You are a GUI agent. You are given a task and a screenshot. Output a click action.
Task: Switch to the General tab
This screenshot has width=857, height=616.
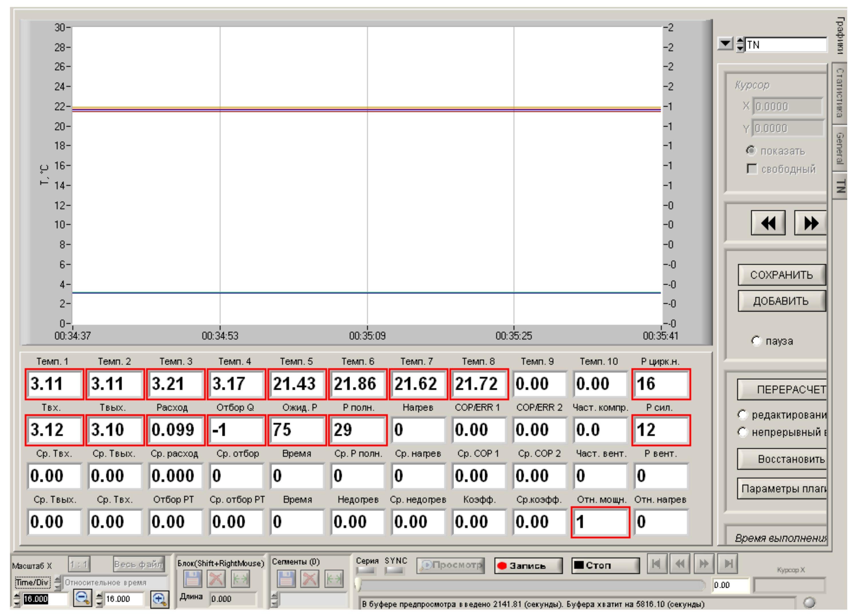[840, 148]
